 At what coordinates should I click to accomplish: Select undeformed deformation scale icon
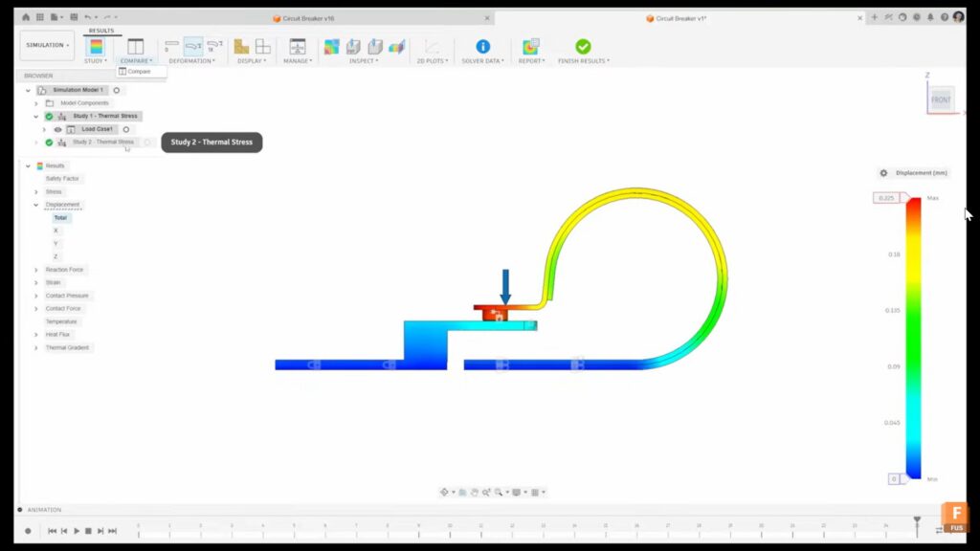click(171, 46)
